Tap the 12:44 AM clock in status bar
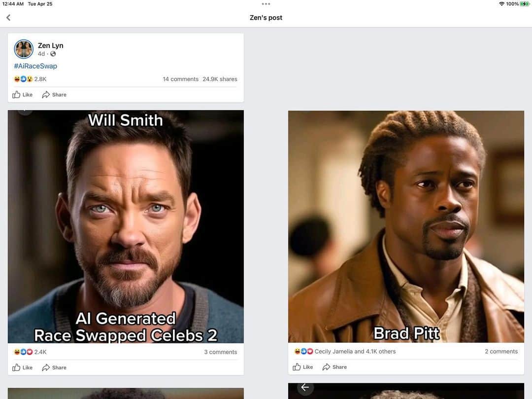This screenshot has width=532, height=399. tap(13, 4)
